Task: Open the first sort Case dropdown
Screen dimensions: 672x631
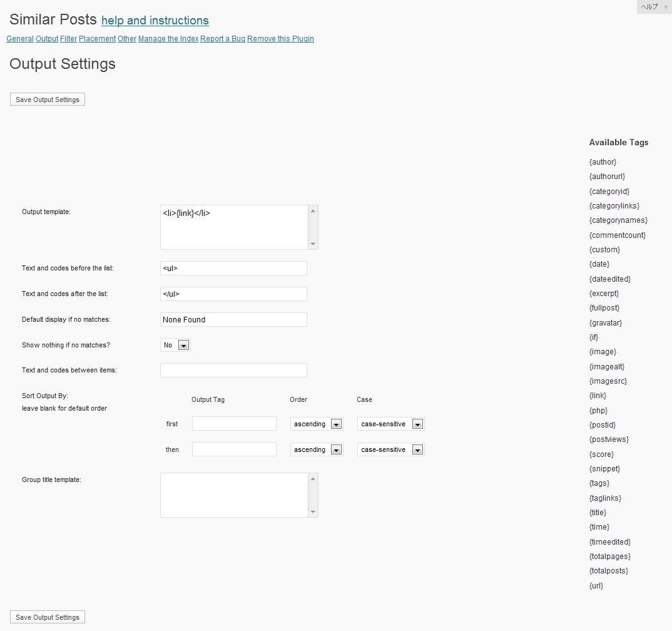Action: click(391, 424)
